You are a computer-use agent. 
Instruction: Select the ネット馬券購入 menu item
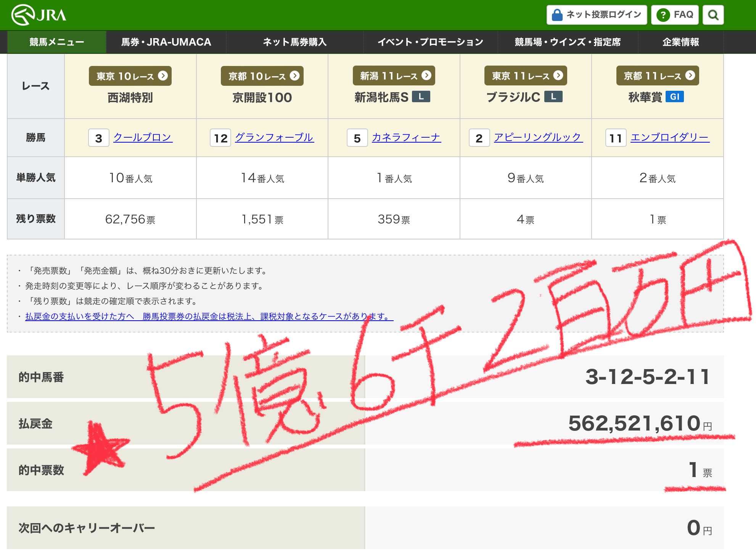point(294,42)
